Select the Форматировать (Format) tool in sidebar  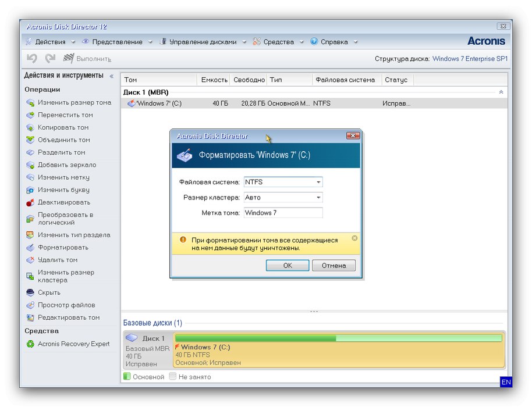click(52, 247)
